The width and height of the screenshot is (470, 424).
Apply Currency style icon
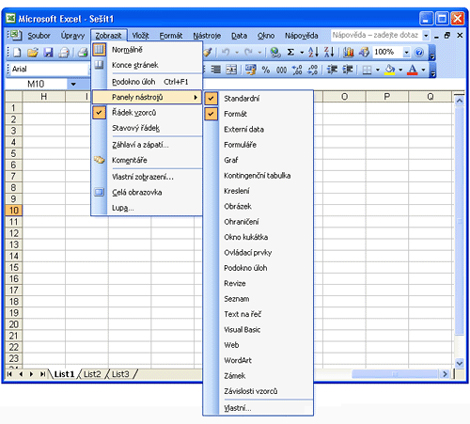pyautogui.click(x=251, y=69)
